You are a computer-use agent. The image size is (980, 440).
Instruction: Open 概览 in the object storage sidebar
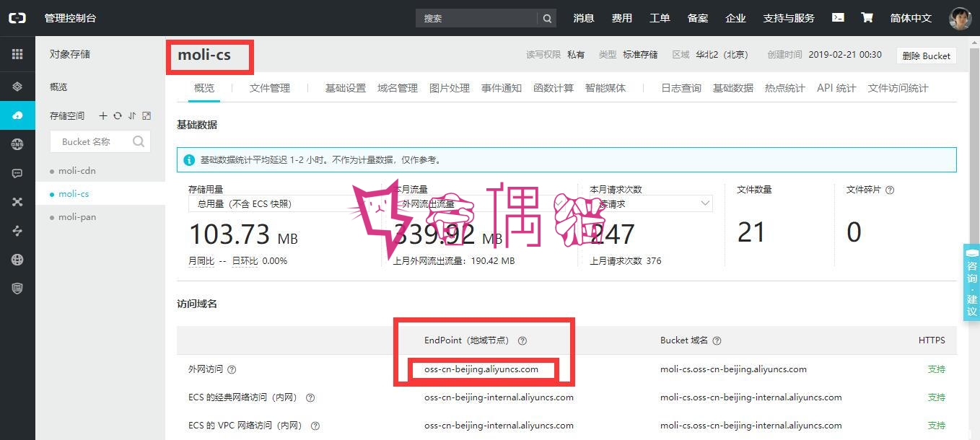58,87
